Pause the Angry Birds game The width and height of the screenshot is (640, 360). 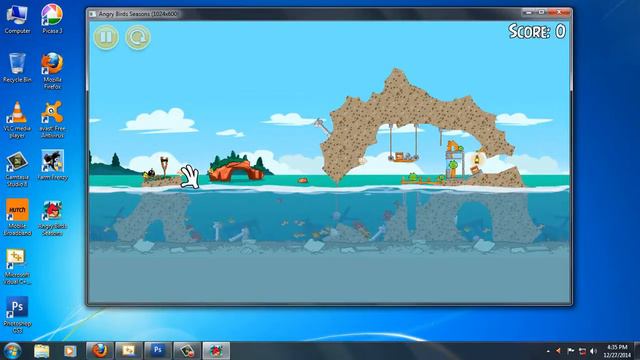click(106, 37)
